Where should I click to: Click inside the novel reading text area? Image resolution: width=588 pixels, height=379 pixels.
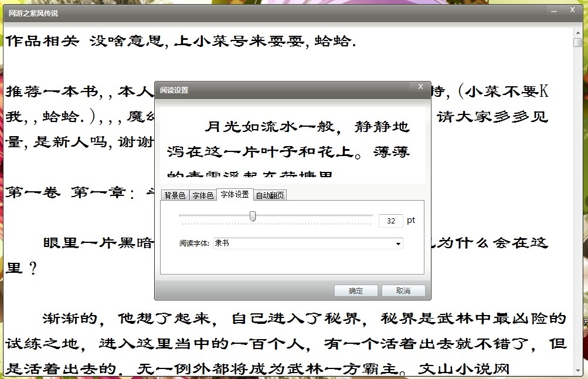tap(234, 334)
